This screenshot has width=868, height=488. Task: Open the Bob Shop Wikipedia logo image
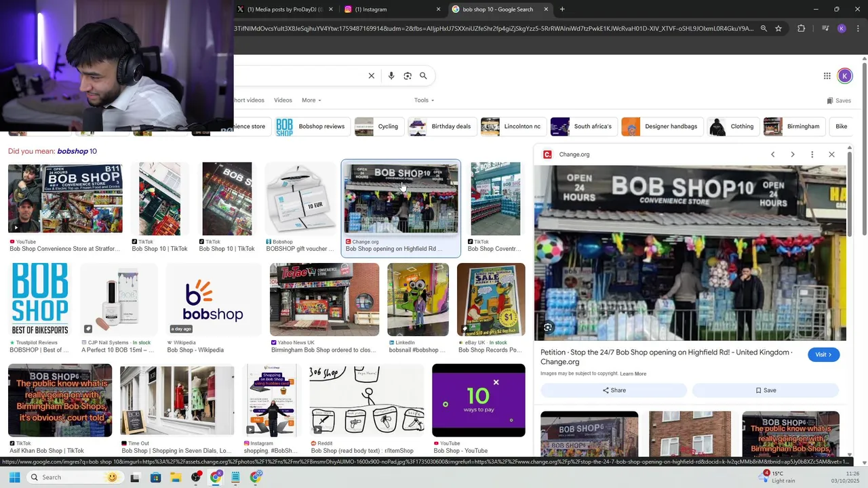213,299
